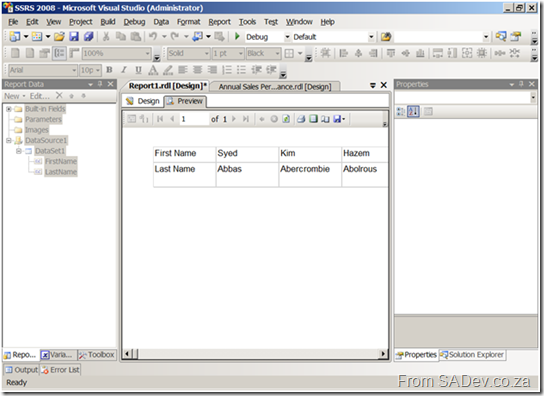The width and height of the screenshot is (544, 396).
Task: Click the align left icon
Action: 182,70
